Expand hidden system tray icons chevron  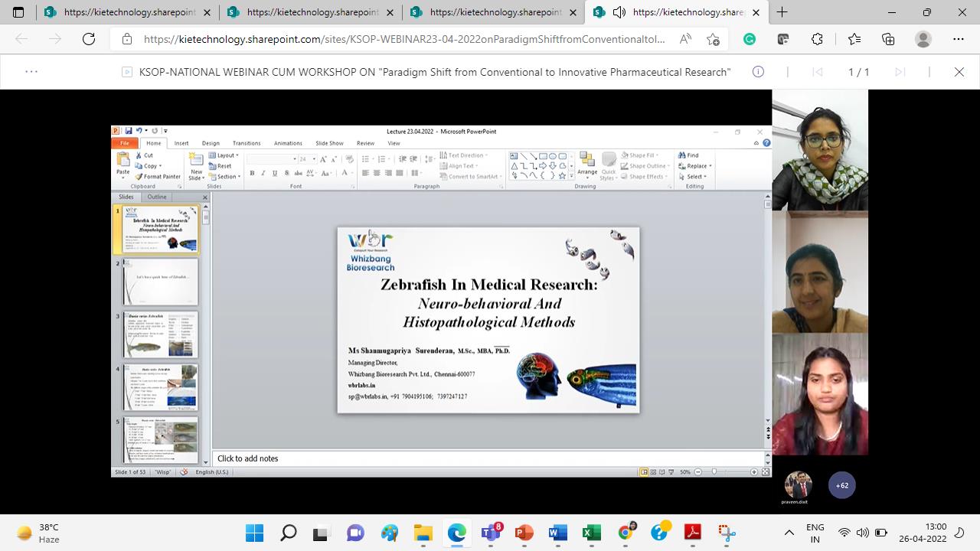(x=789, y=533)
